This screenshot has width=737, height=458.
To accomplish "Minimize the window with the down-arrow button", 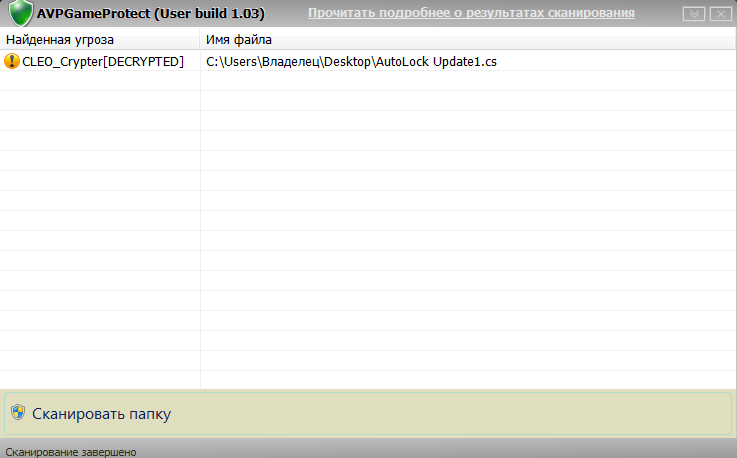I will 693,14.
